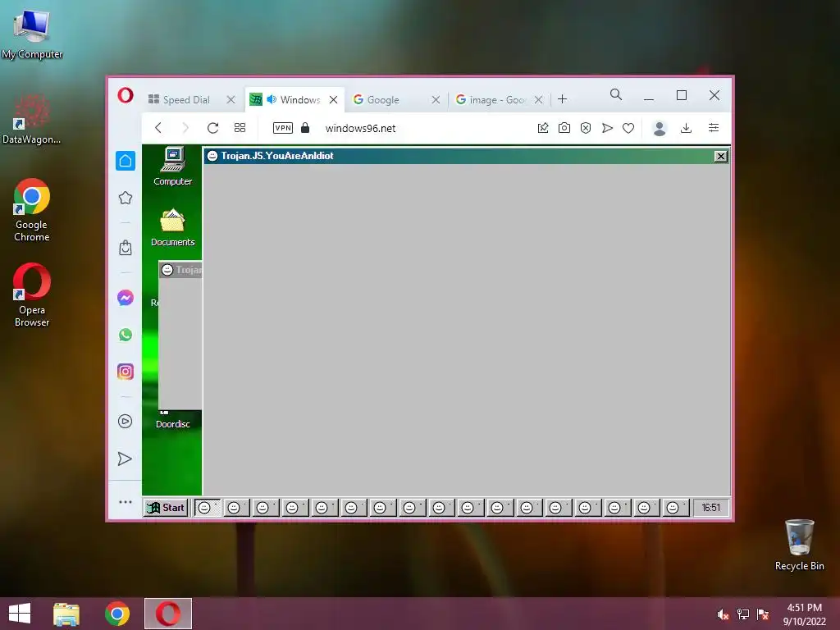Close the image - Google tab
840x630 pixels.
pyautogui.click(x=538, y=99)
